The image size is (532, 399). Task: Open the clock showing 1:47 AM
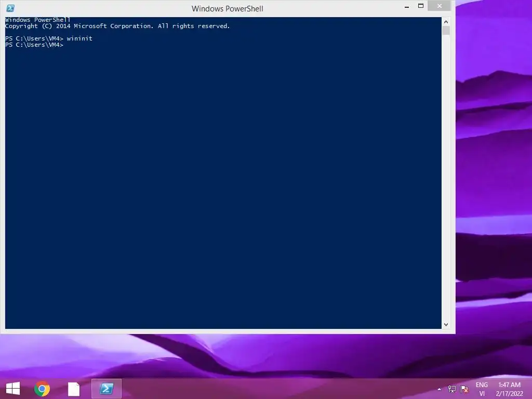[509, 389]
